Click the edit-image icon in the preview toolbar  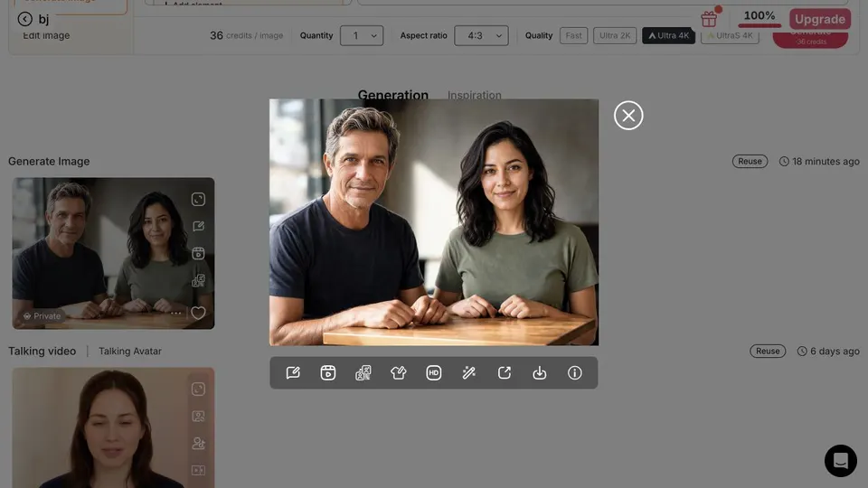[293, 373]
